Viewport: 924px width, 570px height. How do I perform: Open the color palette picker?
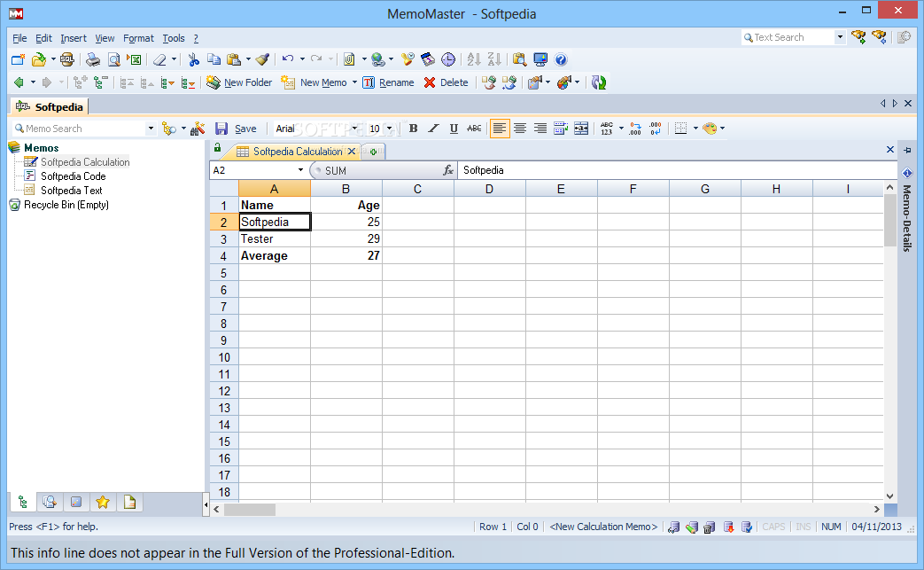[x=710, y=129]
